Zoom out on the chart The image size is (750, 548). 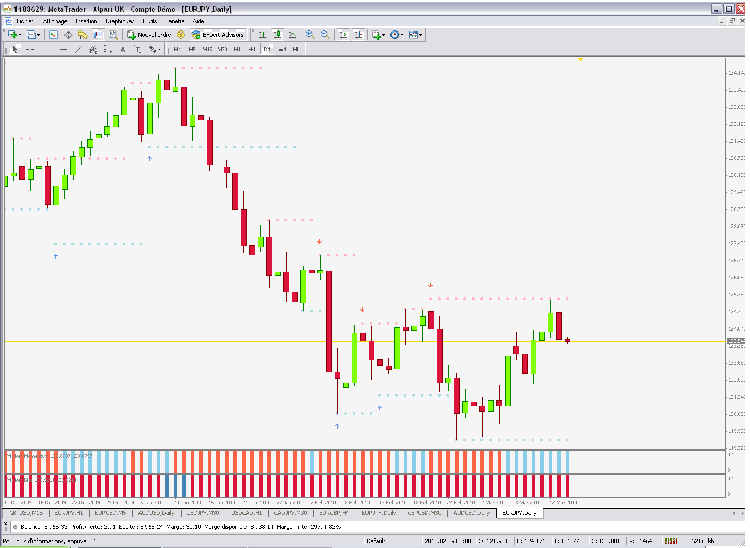(325, 34)
